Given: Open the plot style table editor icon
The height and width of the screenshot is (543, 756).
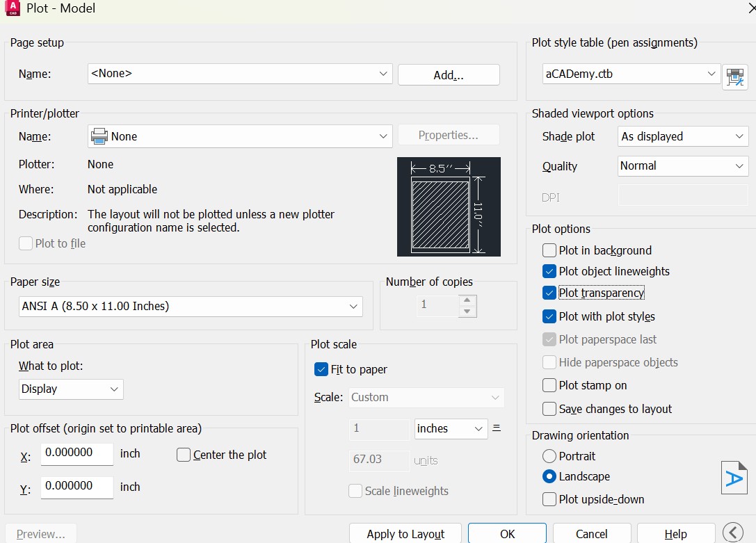Looking at the screenshot, I should coord(734,76).
